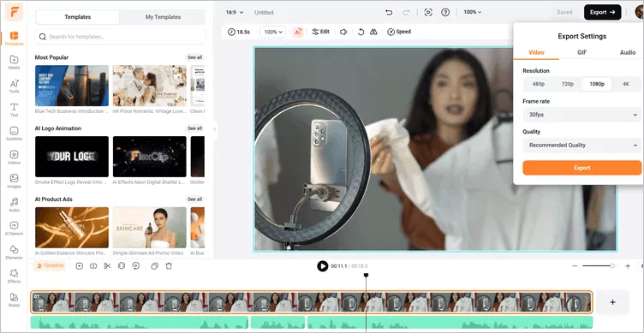644x333 pixels.
Task: Click the Untitled project name
Action: pyautogui.click(x=264, y=13)
